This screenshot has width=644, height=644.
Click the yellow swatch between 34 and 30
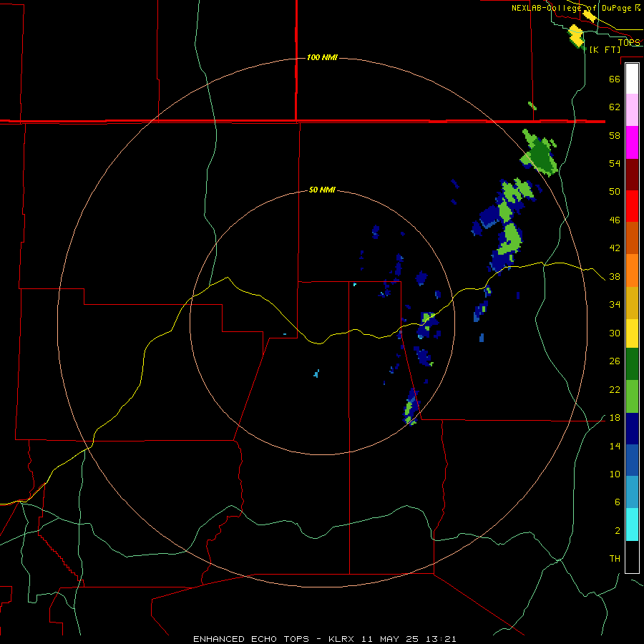(632, 333)
